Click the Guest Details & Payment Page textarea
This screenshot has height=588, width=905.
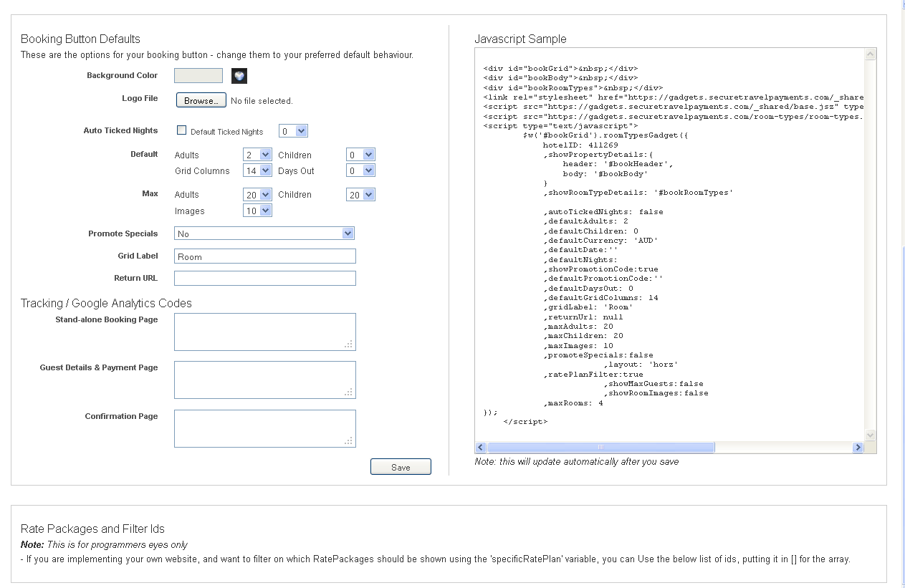(265, 380)
